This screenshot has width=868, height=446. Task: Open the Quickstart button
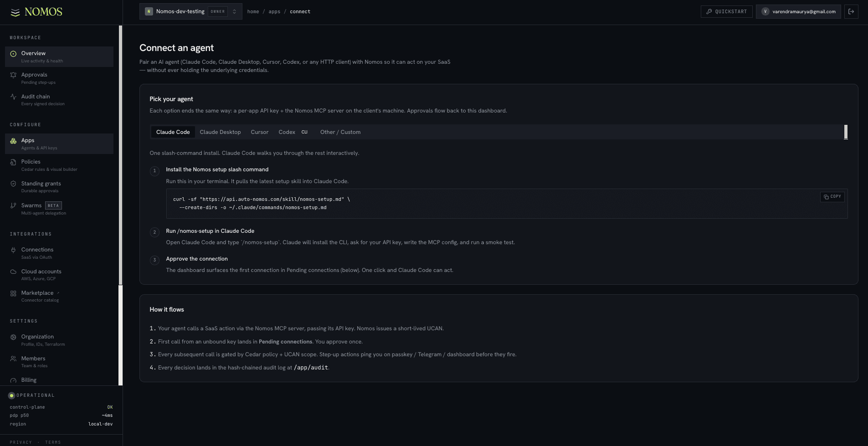point(726,11)
